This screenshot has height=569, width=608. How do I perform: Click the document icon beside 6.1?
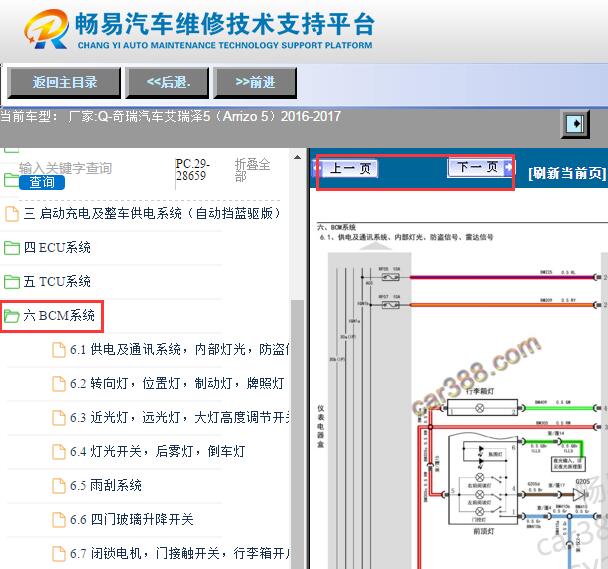pyautogui.click(x=59, y=350)
